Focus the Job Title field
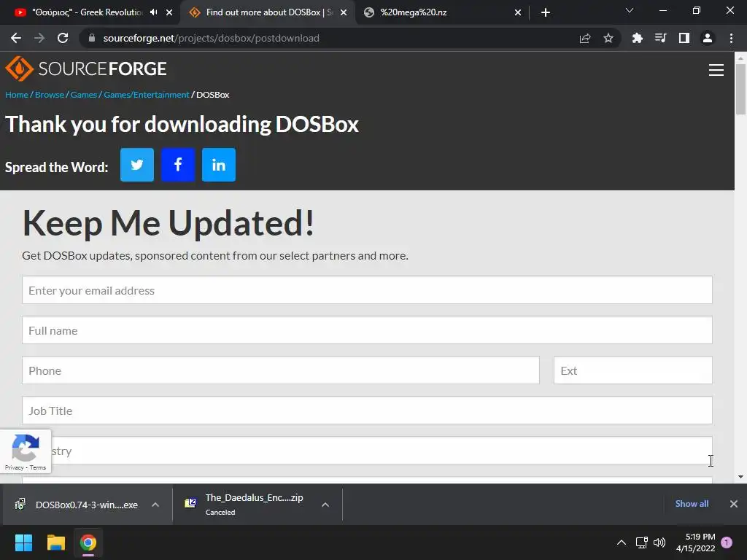 coord(367,411)
